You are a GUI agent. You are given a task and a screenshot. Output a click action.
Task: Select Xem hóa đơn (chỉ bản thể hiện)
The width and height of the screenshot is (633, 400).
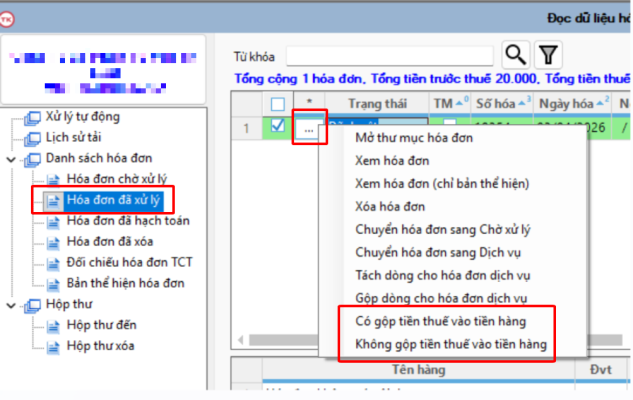coord(442,184)
